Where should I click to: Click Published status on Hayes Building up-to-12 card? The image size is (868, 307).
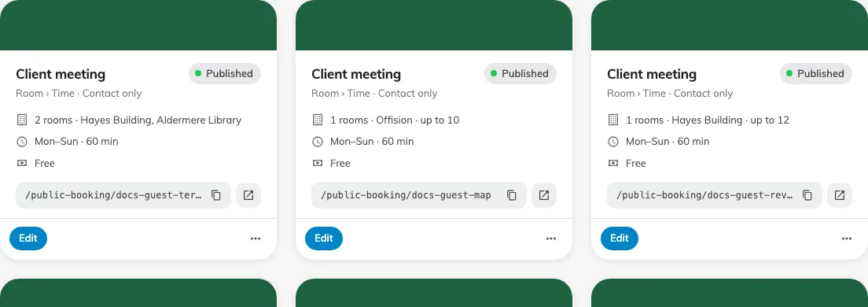pos(816,74)
